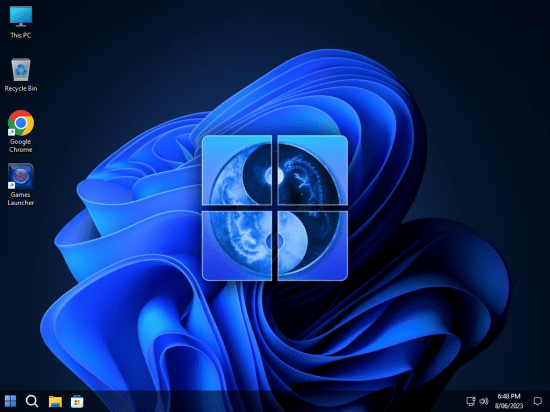Screen dimensions: 550x412
Task: Open the notification center icon
Action: click(x=537, y=401)
